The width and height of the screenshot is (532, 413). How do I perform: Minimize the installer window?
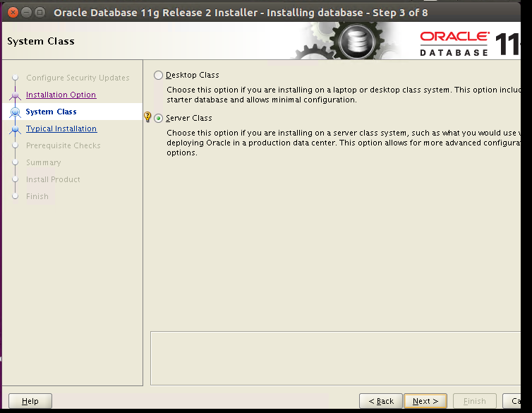[27, 13]
